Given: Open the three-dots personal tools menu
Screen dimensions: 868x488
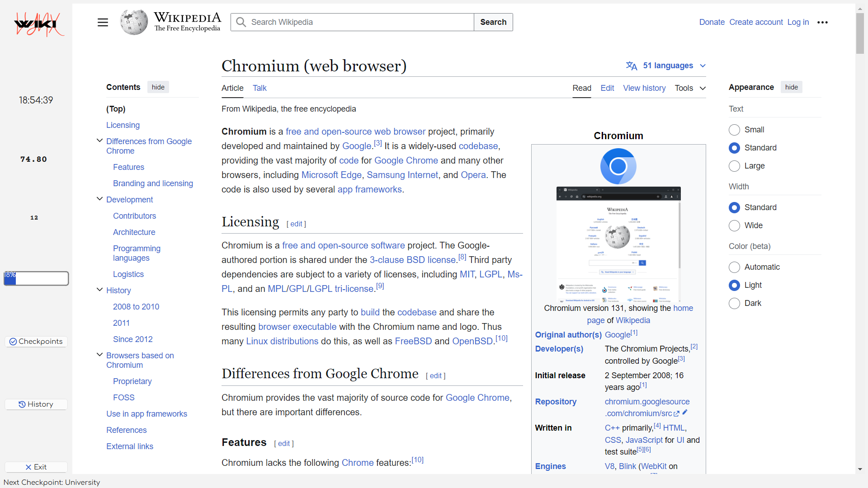Looking at the screenshot, I should 822,22.
